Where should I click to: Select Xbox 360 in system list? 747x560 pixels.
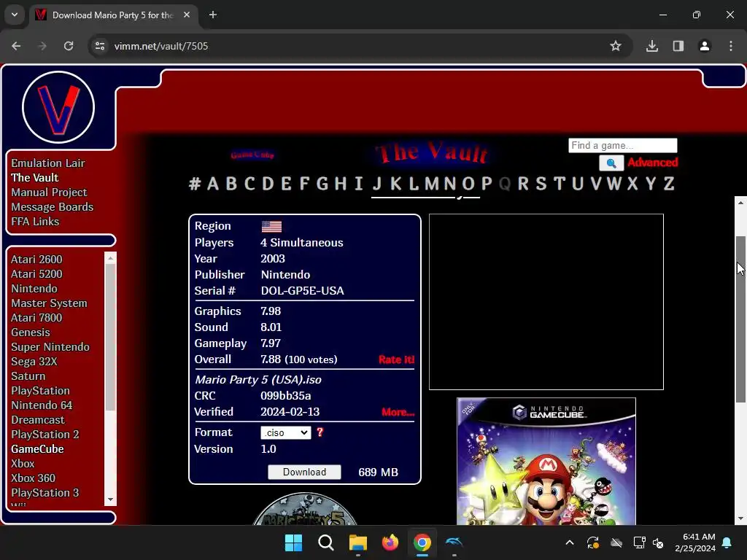[x=34, y=478]
